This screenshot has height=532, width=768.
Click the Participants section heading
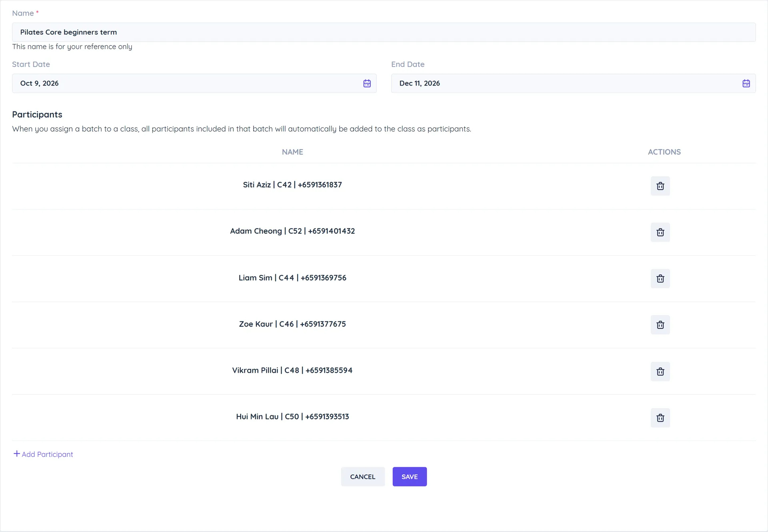pyautogui.click(x=37, y=114)
